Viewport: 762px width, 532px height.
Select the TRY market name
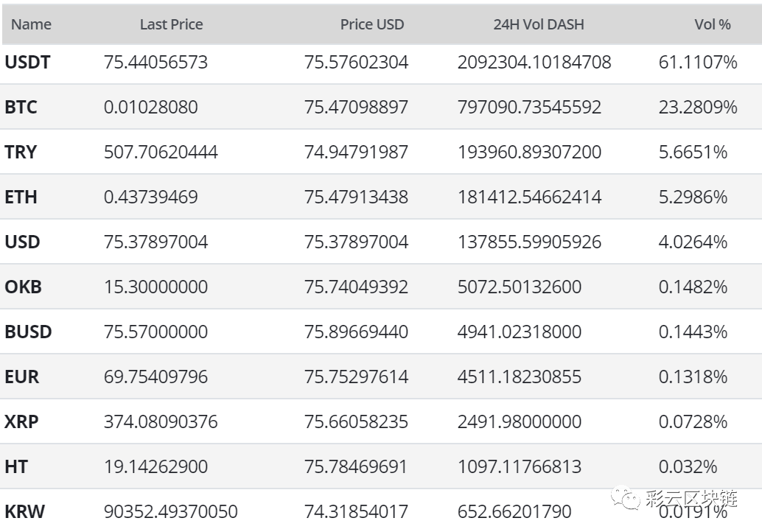point(21,152)
